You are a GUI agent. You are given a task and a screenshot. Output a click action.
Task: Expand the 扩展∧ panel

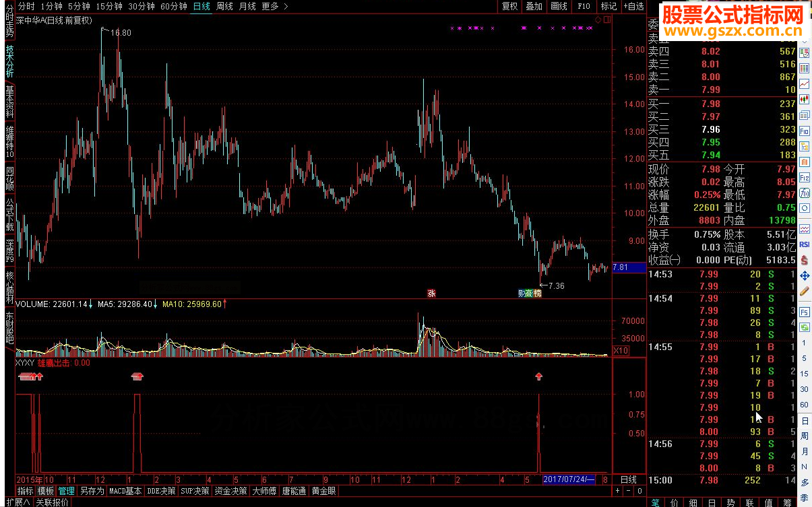tap(18, 502)
